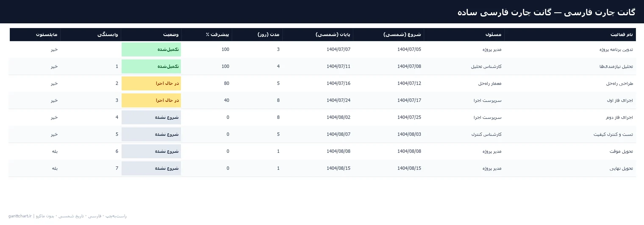The width and height of the screenshot is (644, 225).
Task: Select the start date 1404/07/05
Action: 409,50
